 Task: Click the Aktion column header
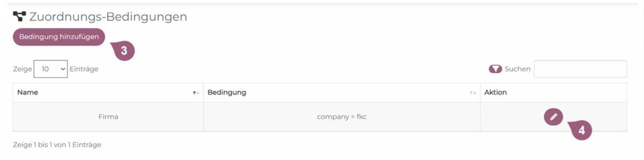click(x=495, y=93)
